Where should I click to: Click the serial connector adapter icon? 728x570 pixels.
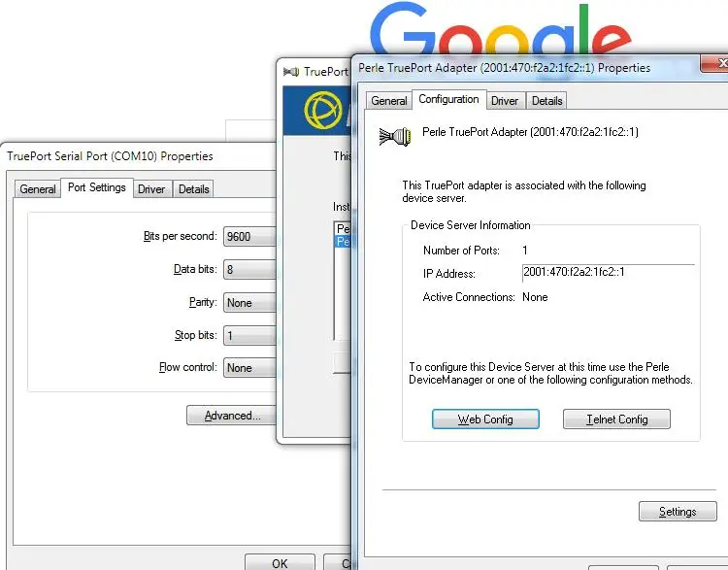point(395,137)
